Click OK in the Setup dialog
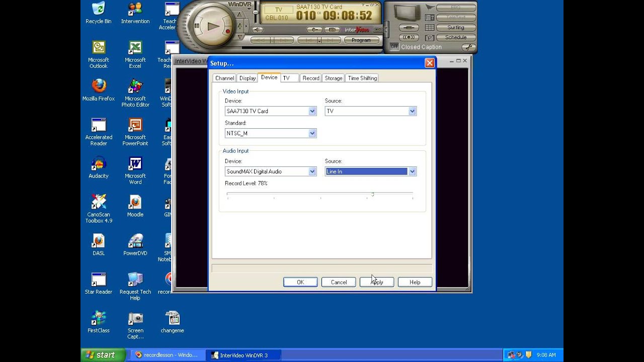Screen dimensions: 644x362 coord(300,282)
